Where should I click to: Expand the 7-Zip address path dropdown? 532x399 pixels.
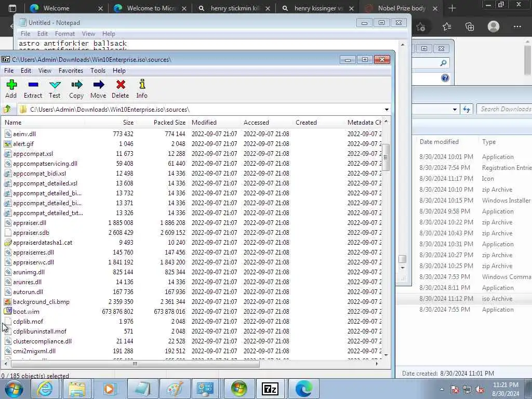tap(387, 110)
